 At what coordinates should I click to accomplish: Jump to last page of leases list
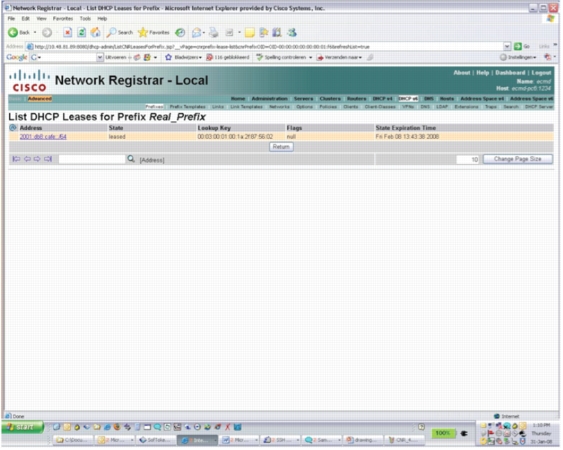48,159
